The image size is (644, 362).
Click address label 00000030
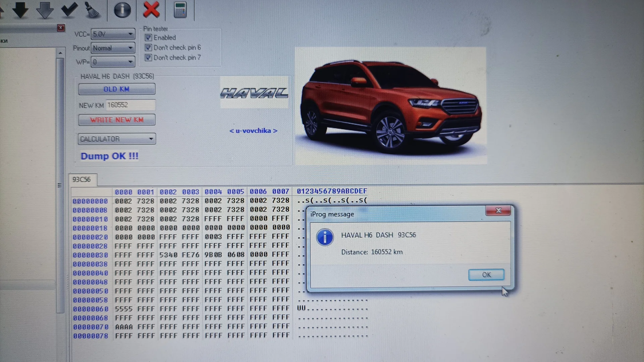tap(91, 255)
